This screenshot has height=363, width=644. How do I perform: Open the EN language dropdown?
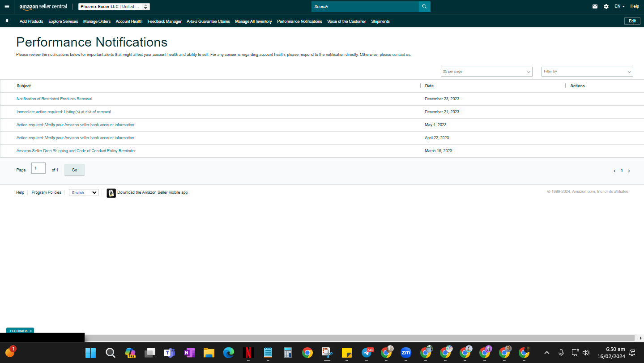click(619, 7)
